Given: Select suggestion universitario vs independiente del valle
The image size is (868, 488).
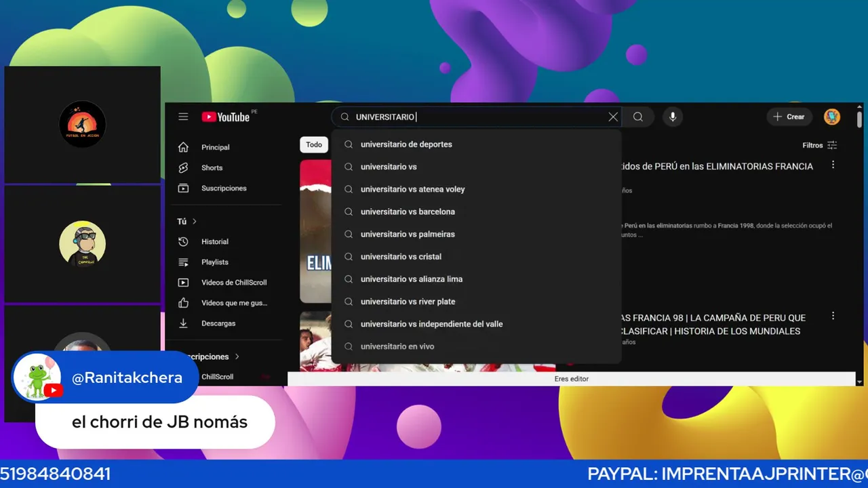Looking at the screenshot, I should tap(476, 324).
